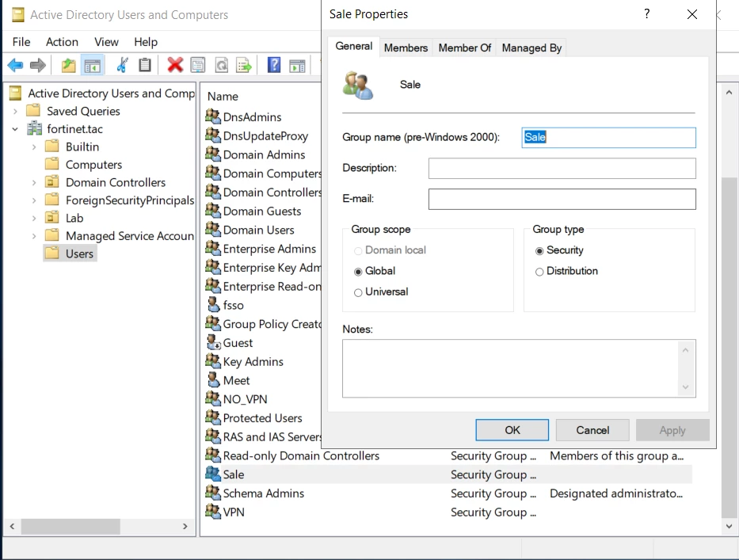
Task: Click the list pane scroll down arrow
Action: pyautogui.click(x=729, y=526)
